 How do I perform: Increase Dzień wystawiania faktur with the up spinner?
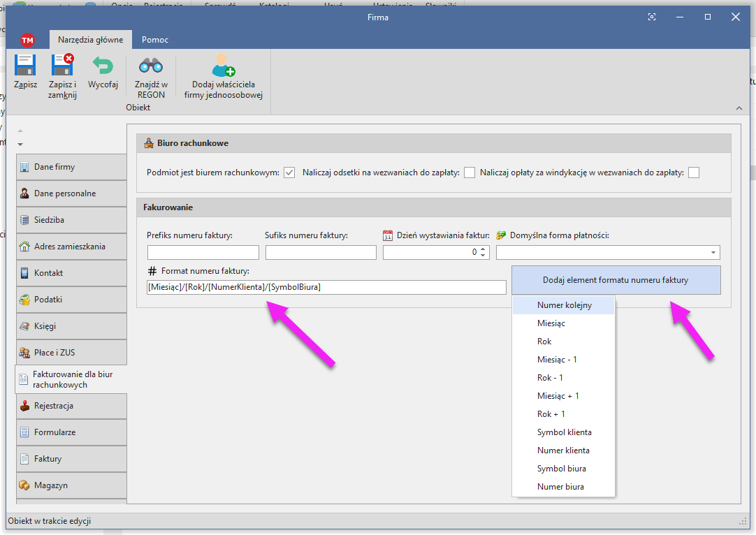[482, 249]
